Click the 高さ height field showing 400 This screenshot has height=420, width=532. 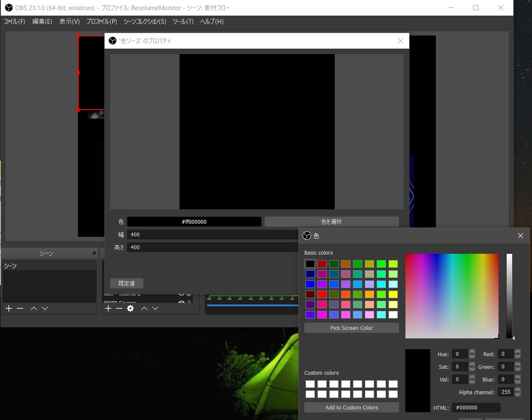coord(213,247)
